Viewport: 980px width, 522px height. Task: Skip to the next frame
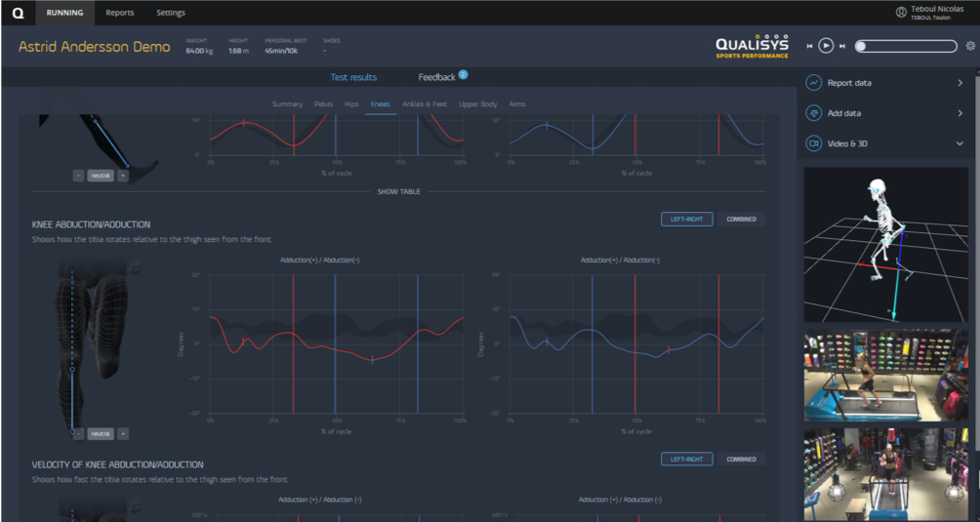(x=841, y=46)
